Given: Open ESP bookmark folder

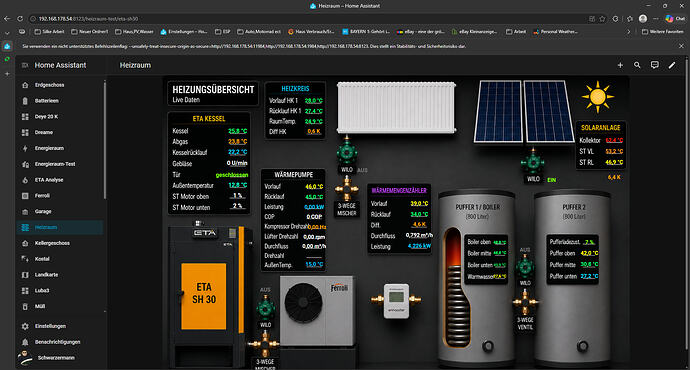Looking at the screenshot, I should tap(223, 32).
